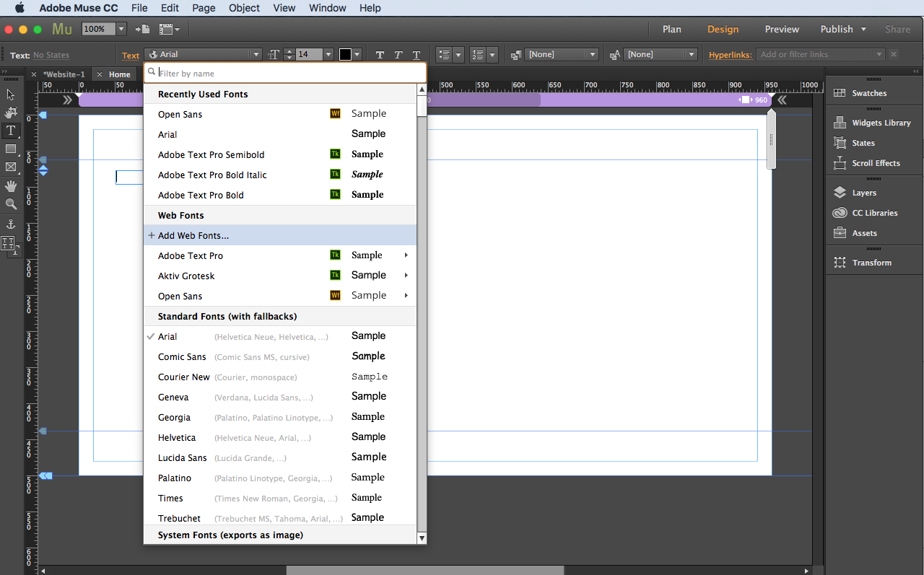Choose Georgia from standard fonts
Image resolution: width=924 pixels, height=575 pixels.
pos(280,417)
